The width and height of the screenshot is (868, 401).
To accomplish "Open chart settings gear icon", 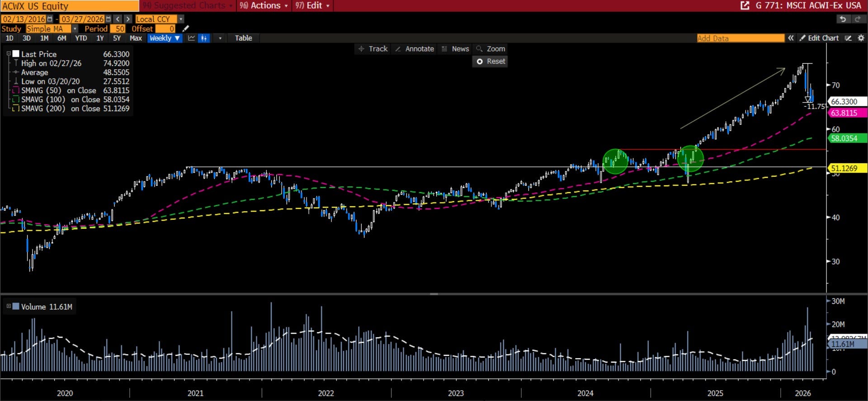I will click(861, 38).
